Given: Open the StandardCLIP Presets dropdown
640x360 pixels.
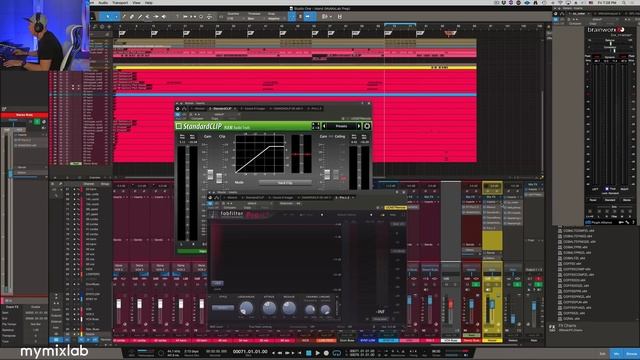Looking at the screenshot, I should (x=341, y=126).
